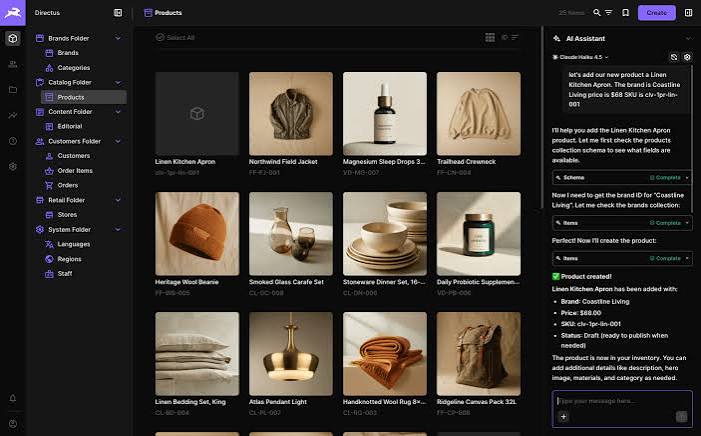Start a new chat in AI Assistant
701x436 pixels.
point(674,57)
